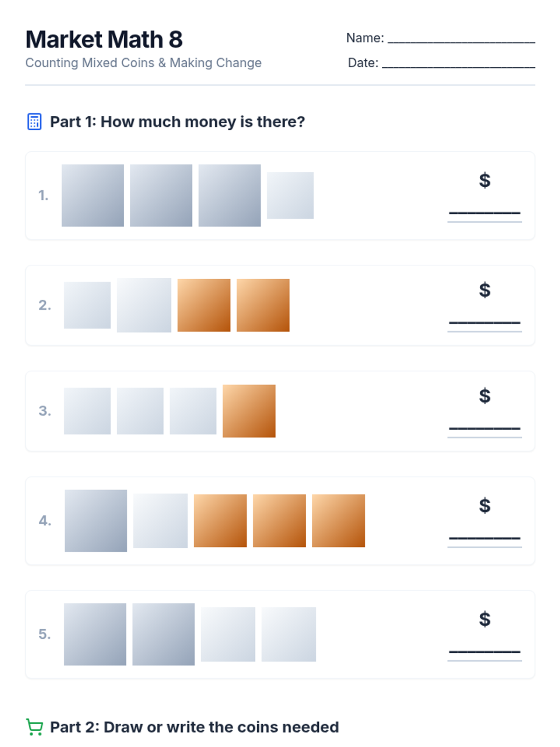Click the last light coin in problem 5
This screenshot has width=560, height=747.
click(289, 634)
